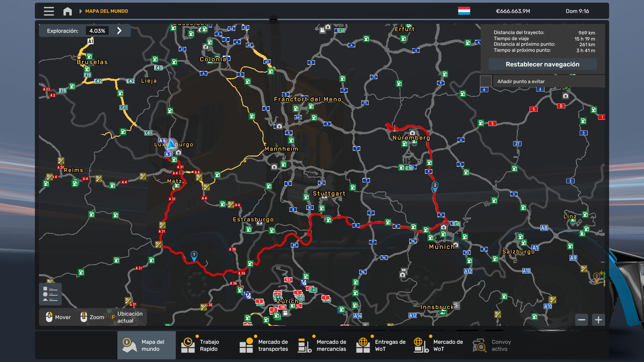Viewport: 644px width, 362px height.
Task: Click the Exploración percentage value field
Action: point(97,31)
